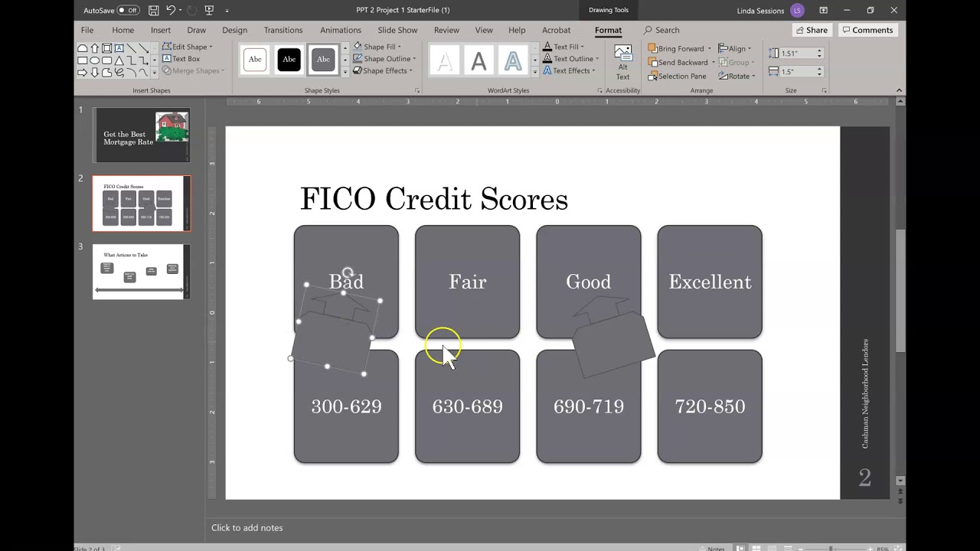This screenshot has height=551, width=980.
Task: Click the Shape Fill paint bucket icon
Action: pyautogui.click(x=358, y=47)
